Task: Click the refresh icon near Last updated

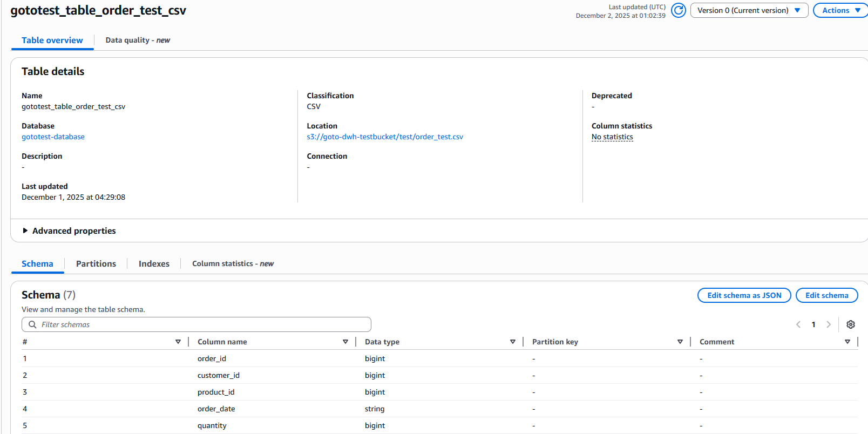Action: click(679, 10)
